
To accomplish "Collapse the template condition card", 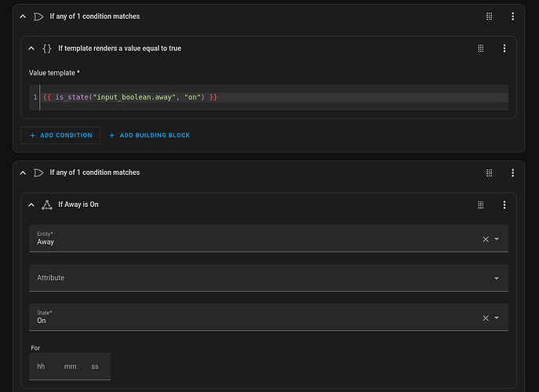I will (31, 49).
